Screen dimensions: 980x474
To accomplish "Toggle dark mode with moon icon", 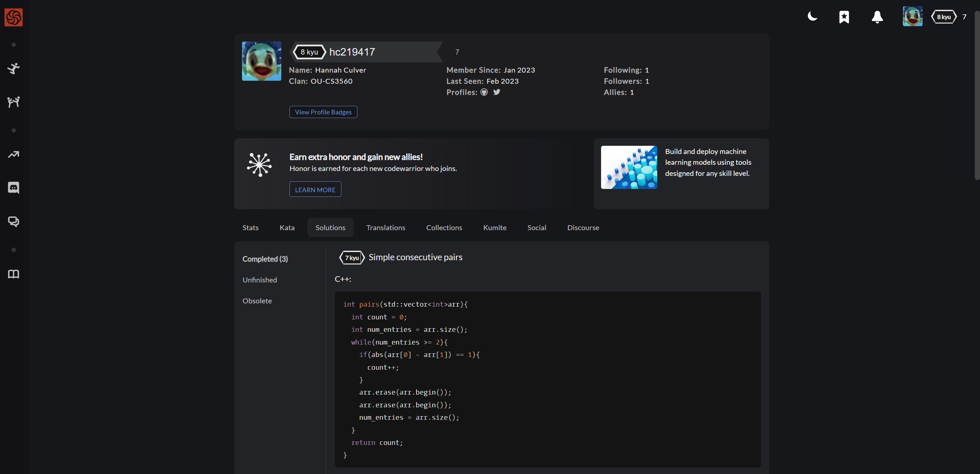I will tap(812, 16).
